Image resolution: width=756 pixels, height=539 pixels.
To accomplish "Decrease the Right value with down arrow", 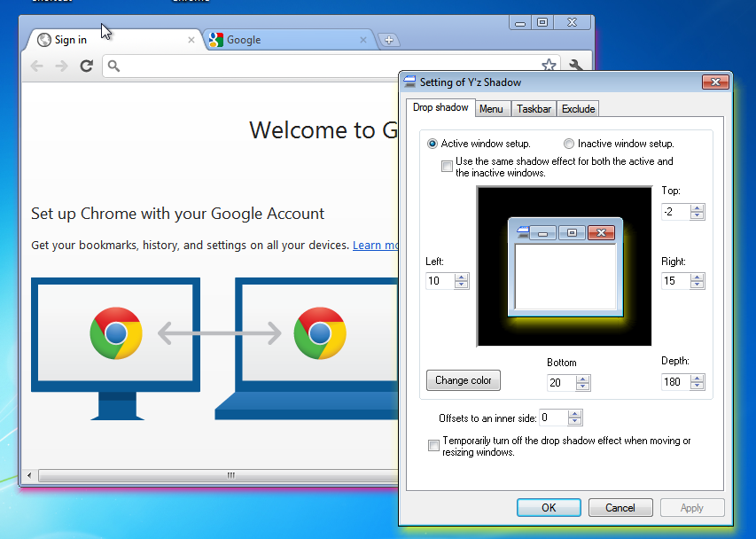I will coord(698,285).
